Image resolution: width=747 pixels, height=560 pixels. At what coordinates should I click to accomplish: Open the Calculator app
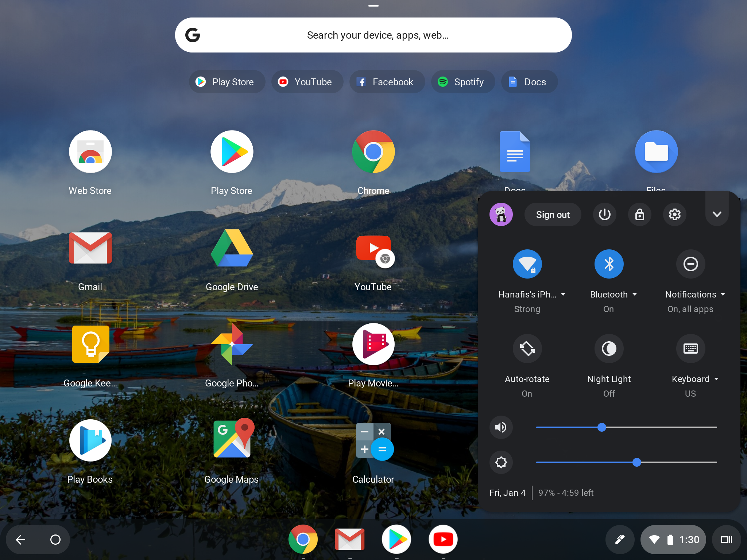375,442
